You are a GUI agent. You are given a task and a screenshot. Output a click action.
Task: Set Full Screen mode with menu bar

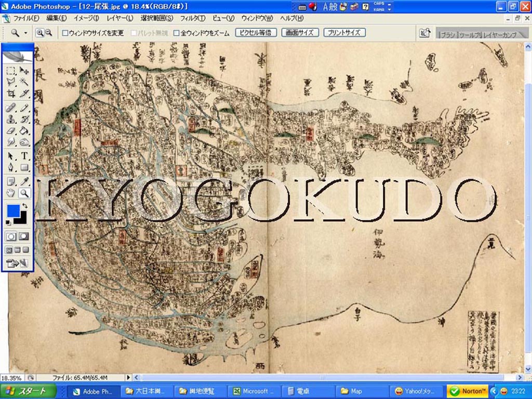17,250
